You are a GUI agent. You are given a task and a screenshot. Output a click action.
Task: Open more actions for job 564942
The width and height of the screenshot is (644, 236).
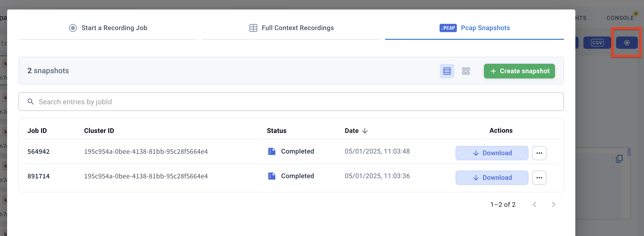(x=539, y=153)
